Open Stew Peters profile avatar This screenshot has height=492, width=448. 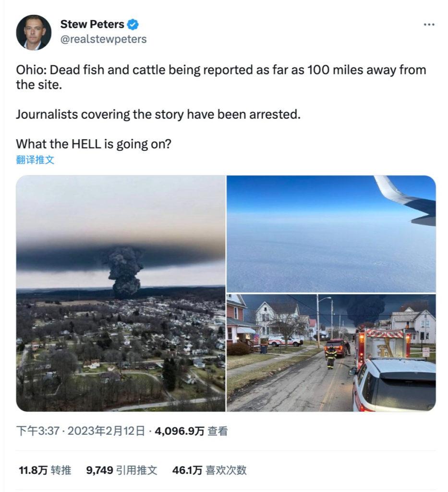click(x=34, y=32)
